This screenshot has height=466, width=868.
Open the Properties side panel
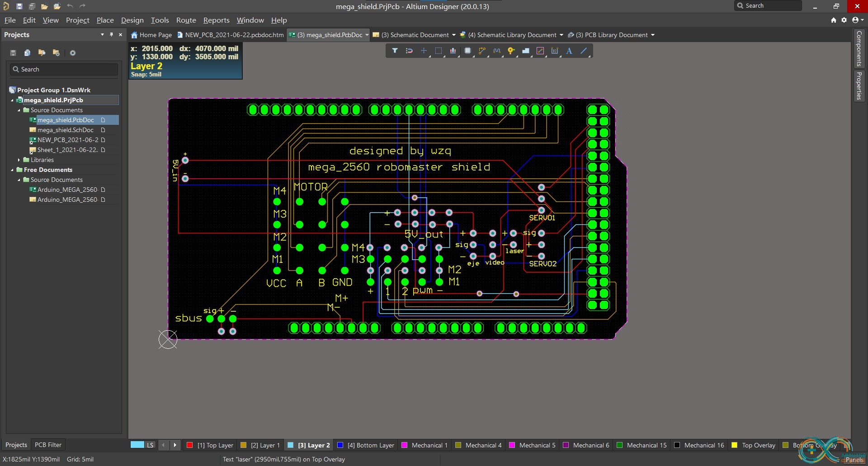pyautogui.click(x=859, y=86)
